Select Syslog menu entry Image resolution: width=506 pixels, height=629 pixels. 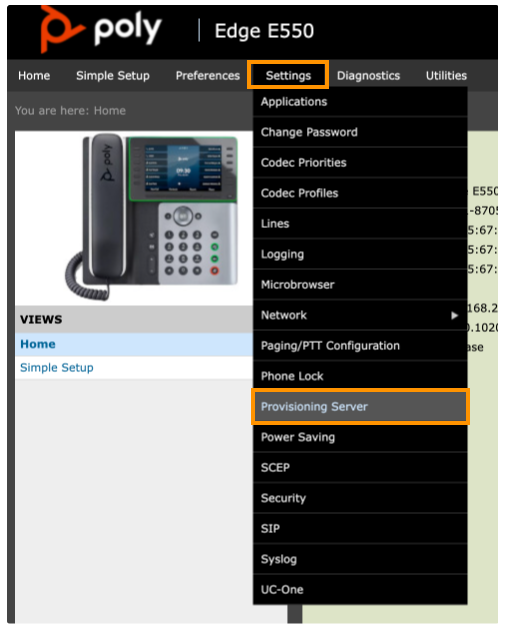(360, 559)
